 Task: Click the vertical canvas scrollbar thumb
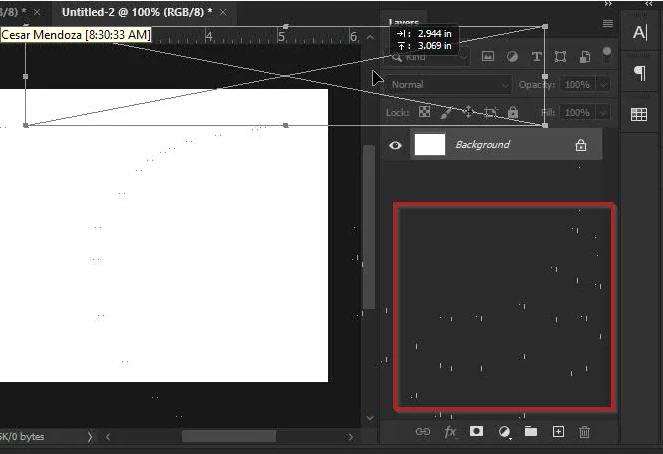(x=369, y=227)
